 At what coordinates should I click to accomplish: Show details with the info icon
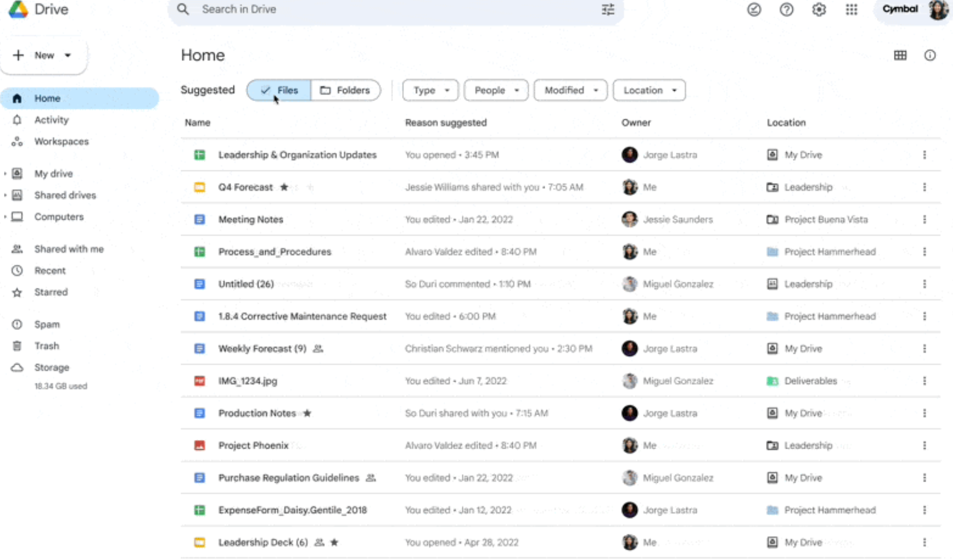(929, 55)
